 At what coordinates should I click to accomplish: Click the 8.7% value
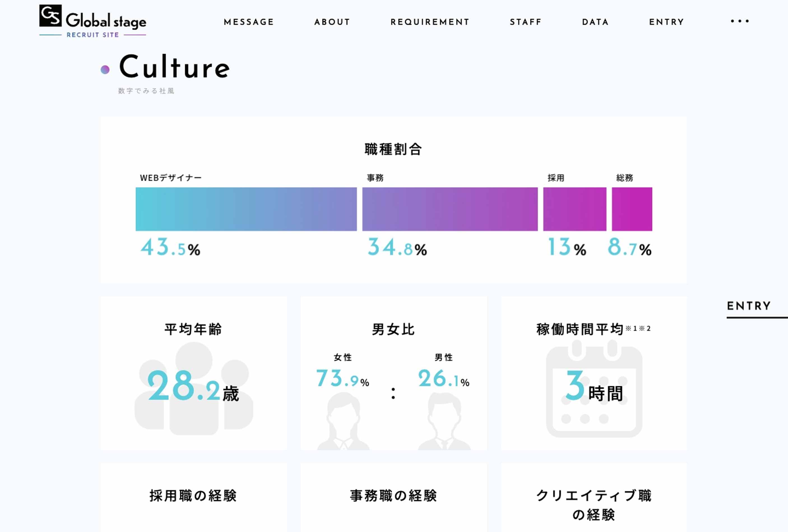(x=630, y=247)
